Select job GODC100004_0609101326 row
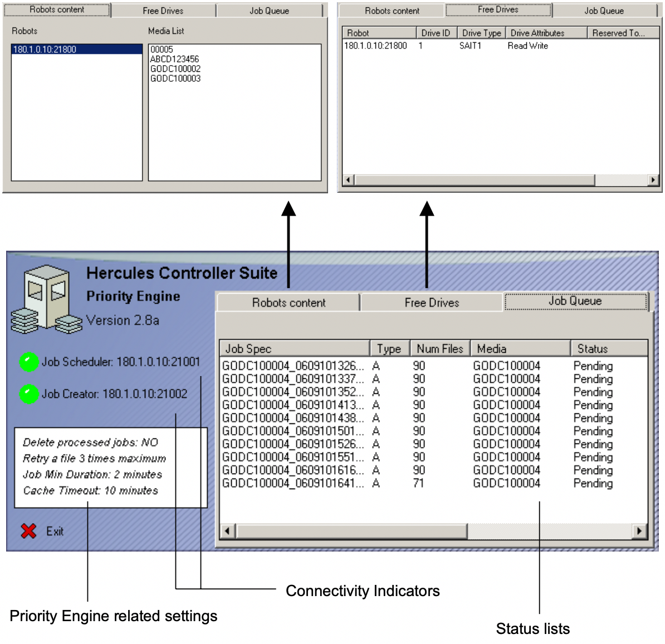 pos(434,365)
